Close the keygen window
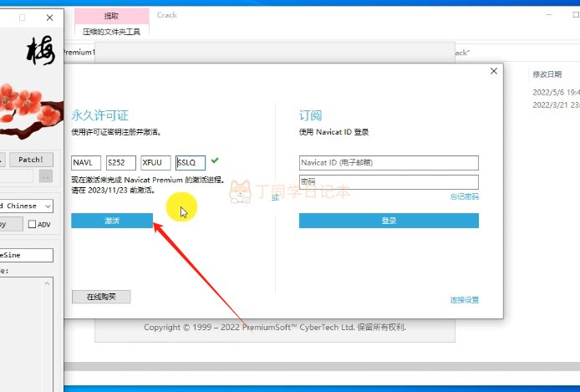Image resolution: width=580 pixels, height=392 pixels. click(49, 18)
